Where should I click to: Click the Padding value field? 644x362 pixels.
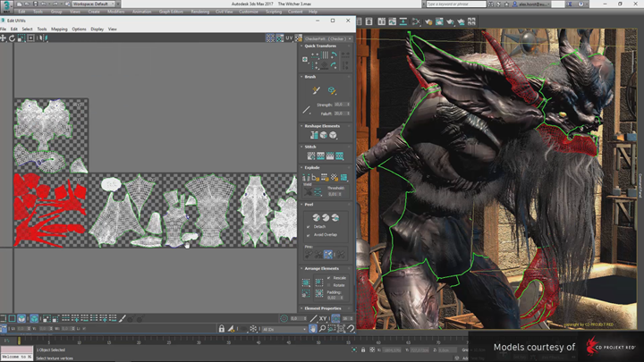tap(335, 297)
